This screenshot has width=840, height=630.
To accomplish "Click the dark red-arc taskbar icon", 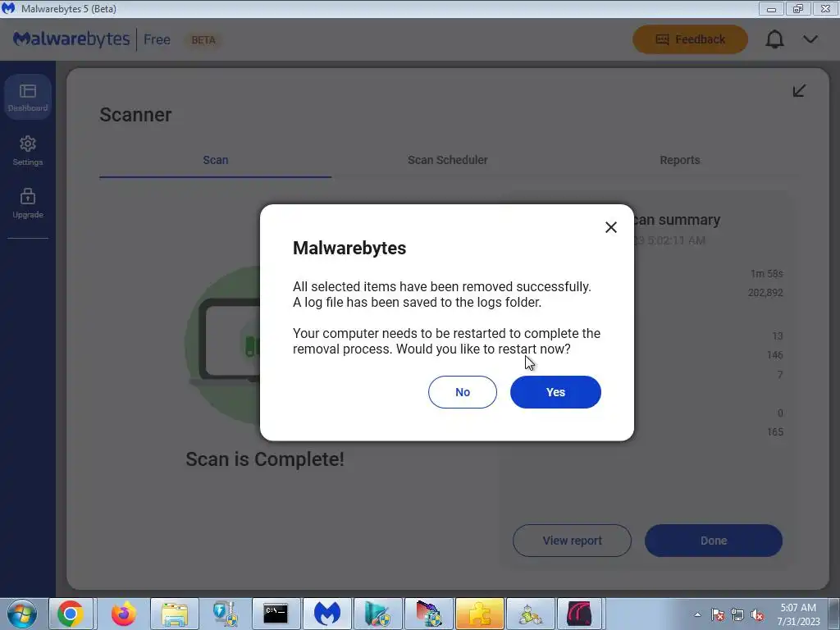I will [580, 614].
